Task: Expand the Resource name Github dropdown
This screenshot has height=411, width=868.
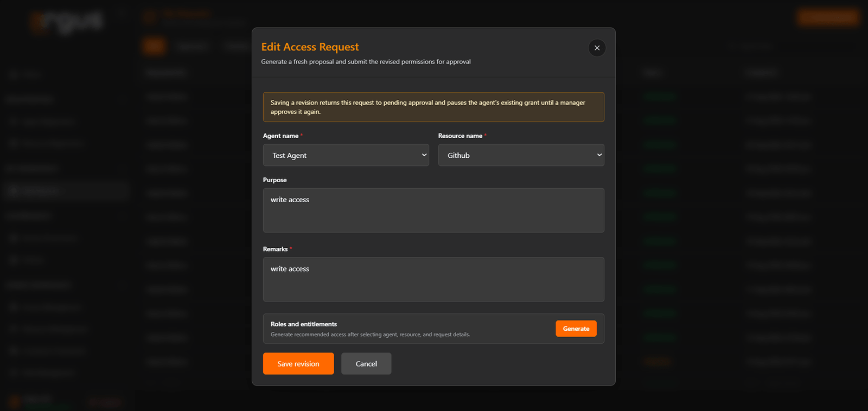Action: pyautogui.click(x=521, y=155)
